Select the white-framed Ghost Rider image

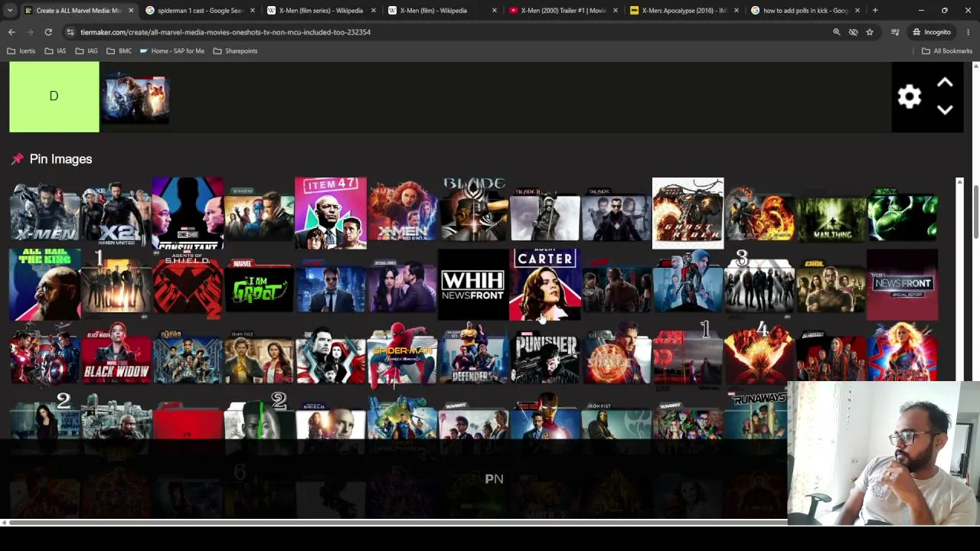tap(688, 214)
